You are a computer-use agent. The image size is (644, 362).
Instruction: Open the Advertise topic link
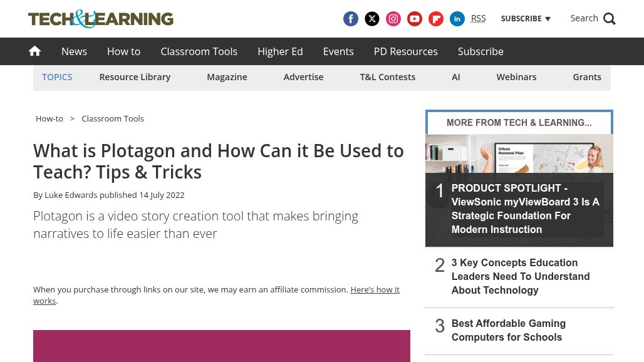point(303,77)
